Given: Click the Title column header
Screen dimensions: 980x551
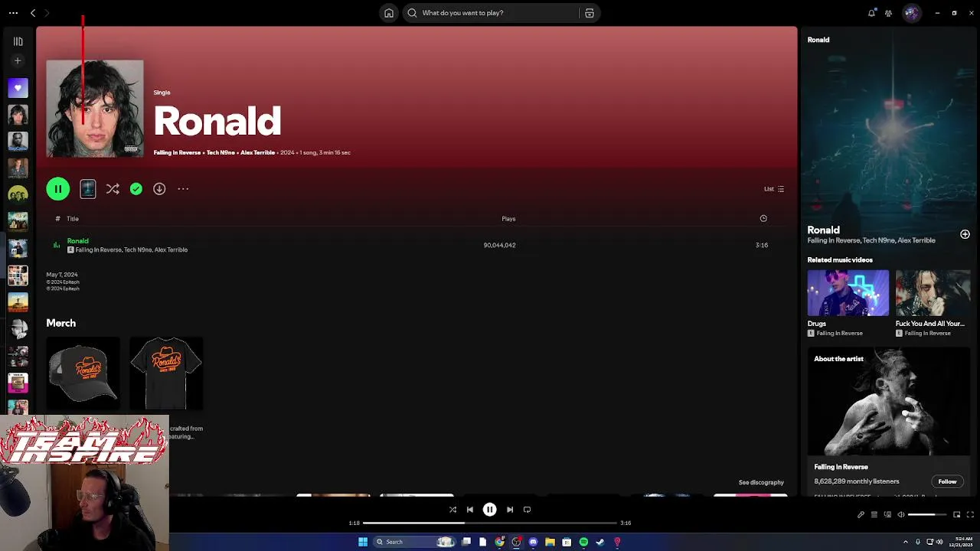Looking at the screenshot, I should 73,219.
